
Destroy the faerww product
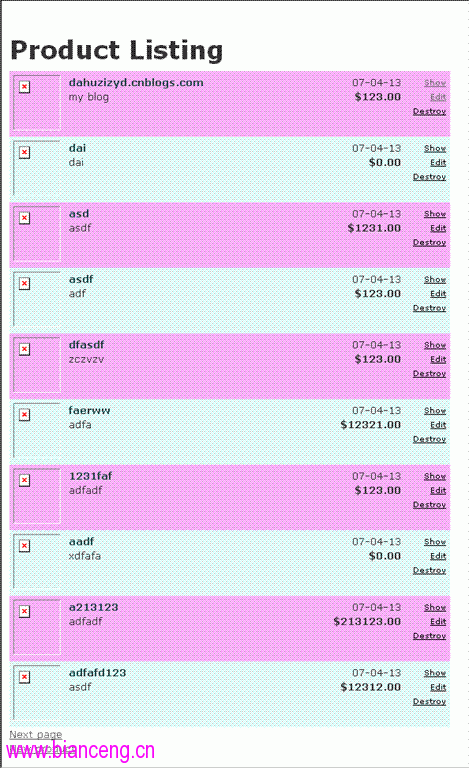pyautogui.click(x=429, y=439)
